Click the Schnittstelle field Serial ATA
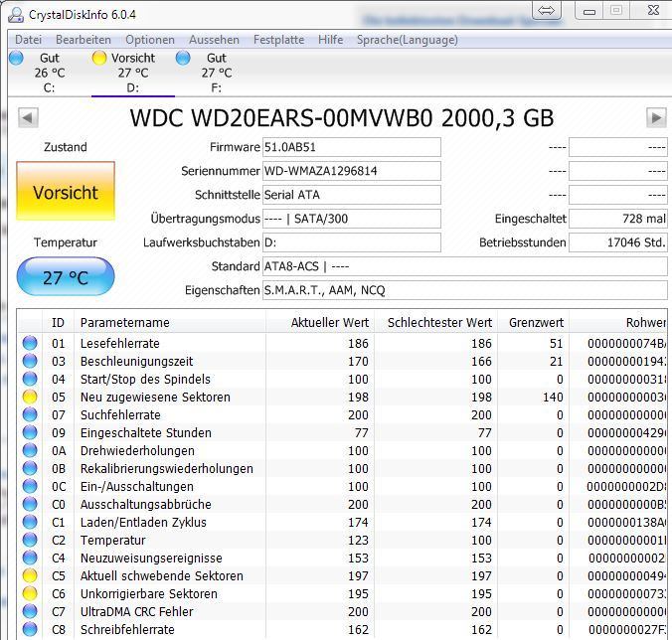 point(352,195)
